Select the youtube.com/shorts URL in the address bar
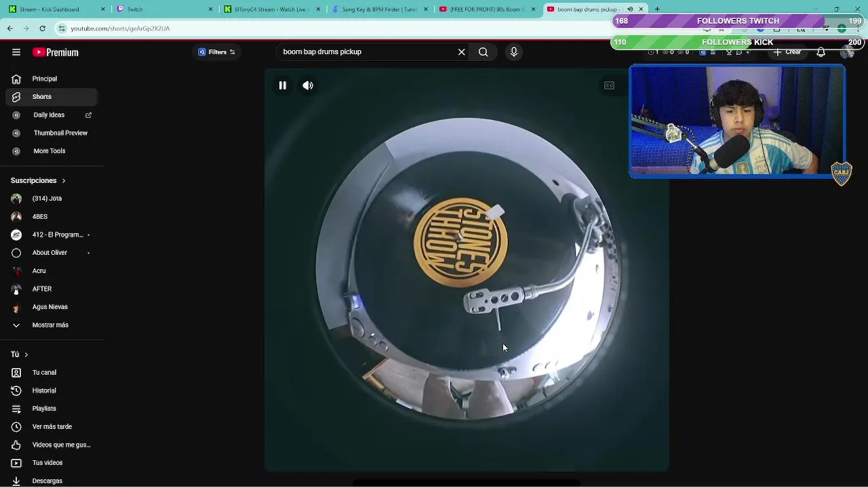This screenshot has width=868, height=488. [x=120, y=28]
